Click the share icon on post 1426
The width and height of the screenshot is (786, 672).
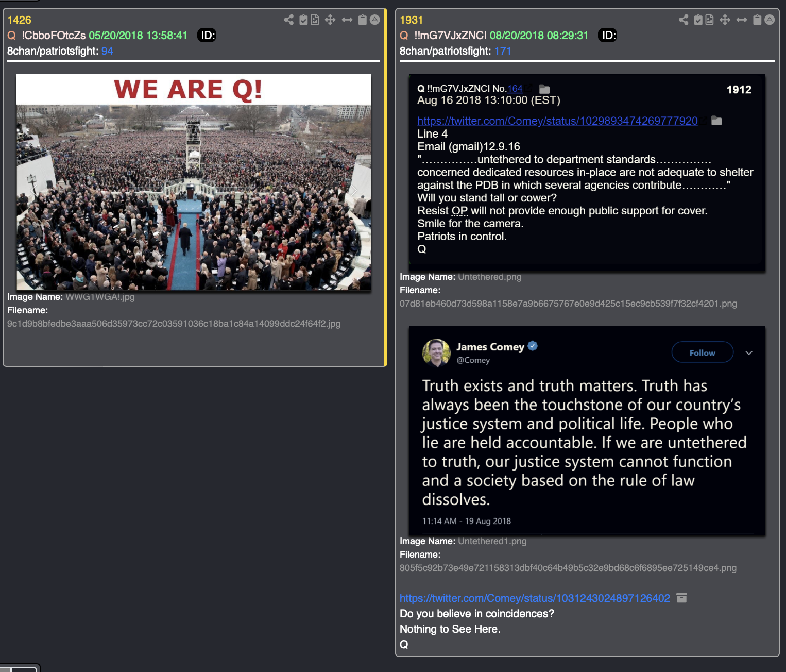pos(288,20)
